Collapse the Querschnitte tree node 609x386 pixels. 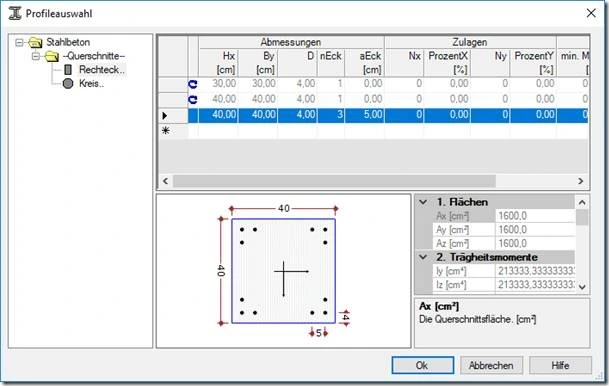(36, 56)
